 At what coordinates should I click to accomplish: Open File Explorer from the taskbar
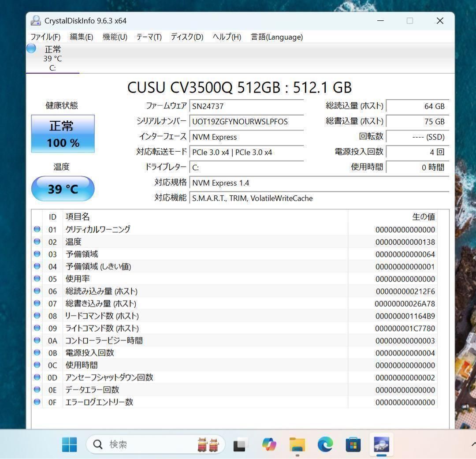click(x=297, y=444)
